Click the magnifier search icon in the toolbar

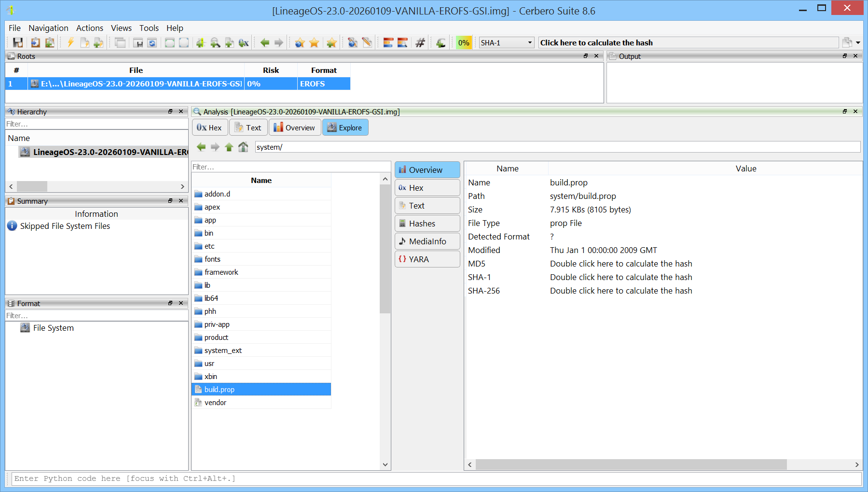tap(215, 43)
